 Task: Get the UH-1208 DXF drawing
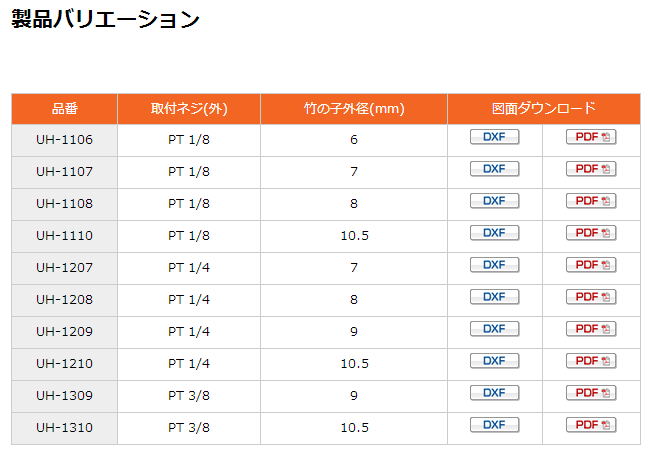click(494, 297)
